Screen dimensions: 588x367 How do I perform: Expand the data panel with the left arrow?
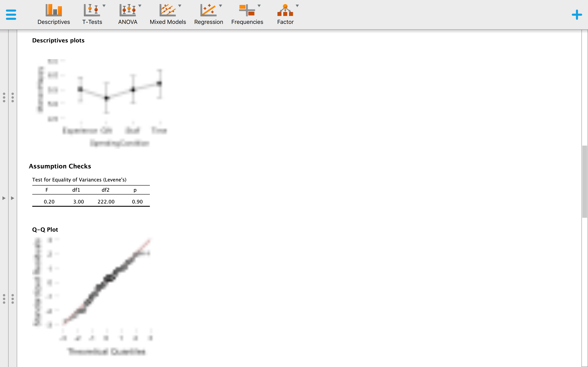pos(4,198)
